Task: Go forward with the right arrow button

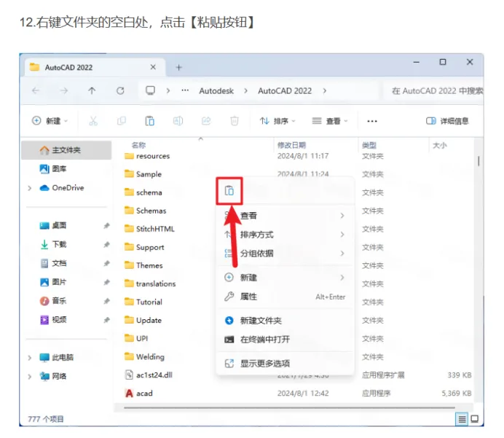Action: click(x=63, y=91)
